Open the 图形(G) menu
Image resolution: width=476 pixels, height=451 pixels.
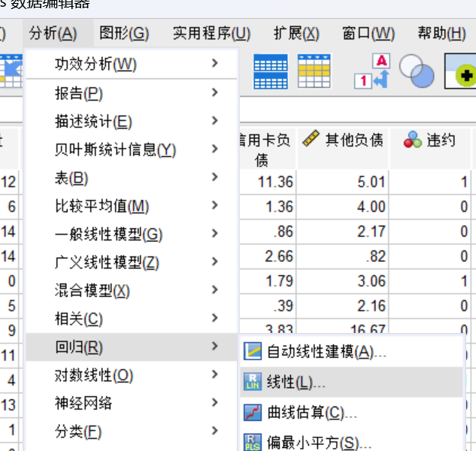[124, 33]
